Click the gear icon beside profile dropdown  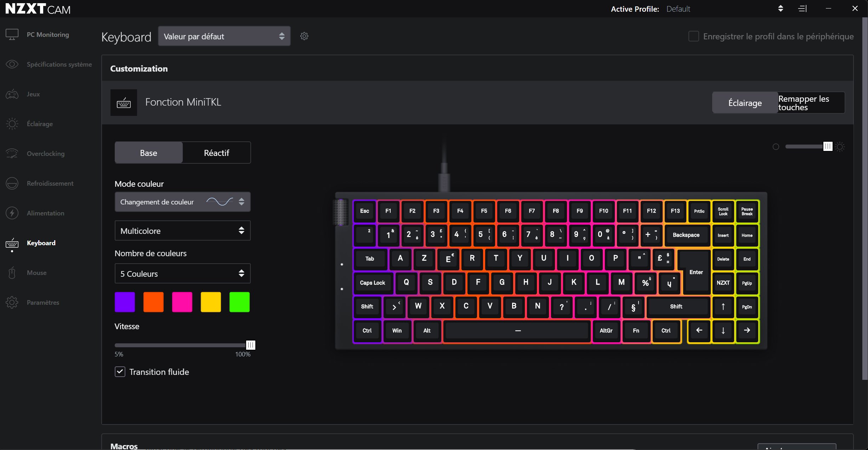click(304, 36)
